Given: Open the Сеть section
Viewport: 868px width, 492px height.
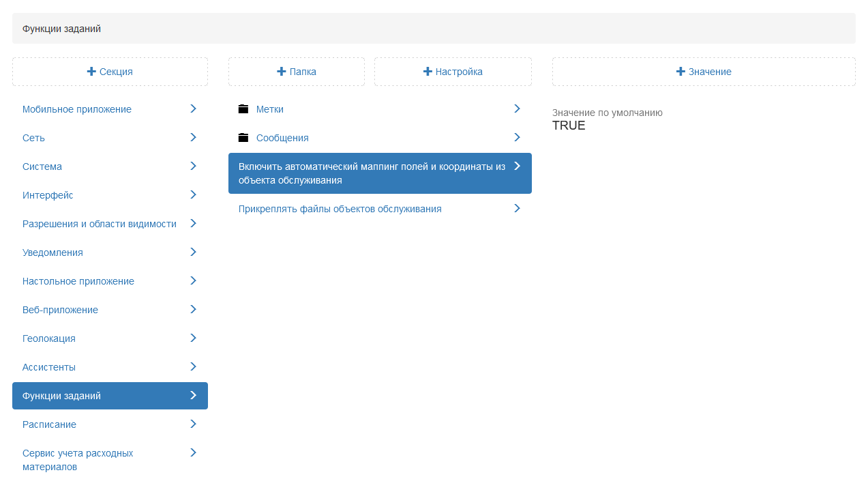Looking at the screenshot, I should click(x=34, y=138).
